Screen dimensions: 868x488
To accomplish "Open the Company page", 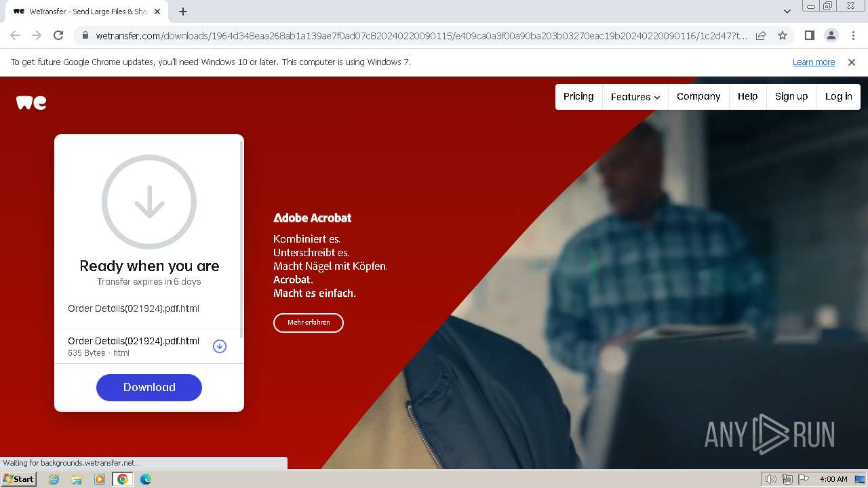I will click(698, 96).
